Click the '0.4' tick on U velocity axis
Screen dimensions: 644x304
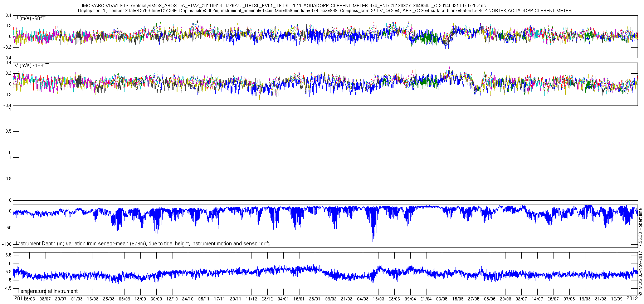tap(8, 15)
